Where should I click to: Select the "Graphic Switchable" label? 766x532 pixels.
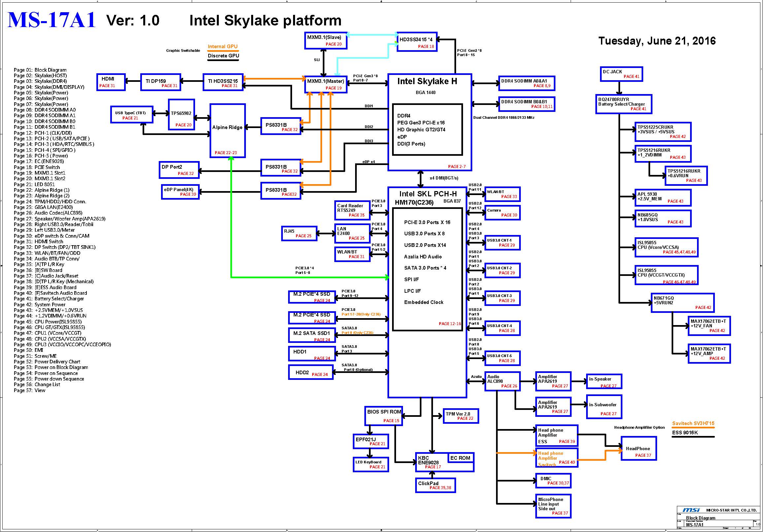coord(183,51)
